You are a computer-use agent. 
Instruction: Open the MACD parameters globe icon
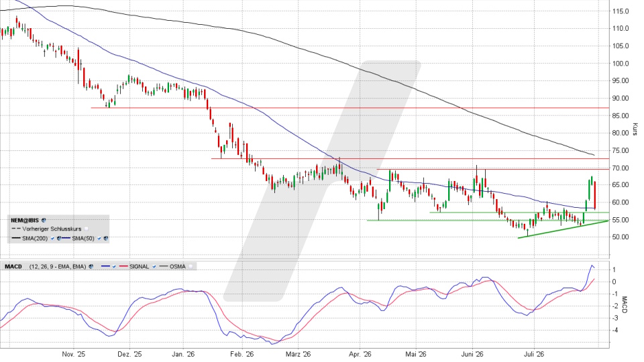91,266
